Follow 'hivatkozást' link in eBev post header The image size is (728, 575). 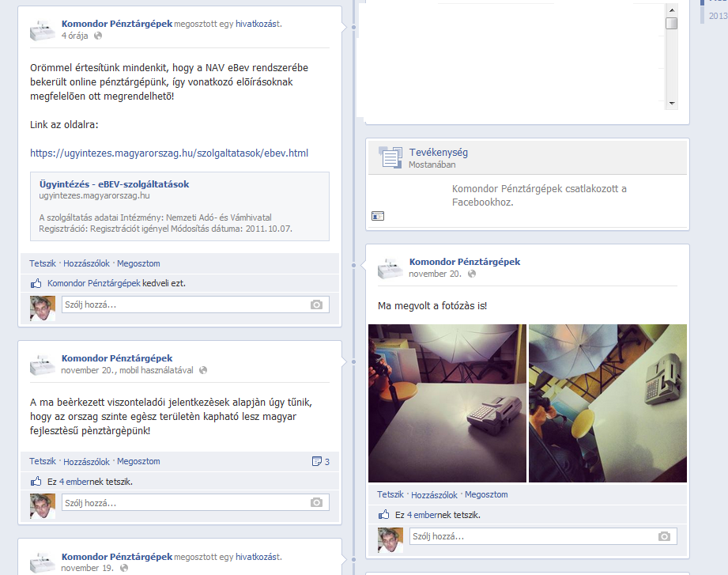(x=258, y=24)
